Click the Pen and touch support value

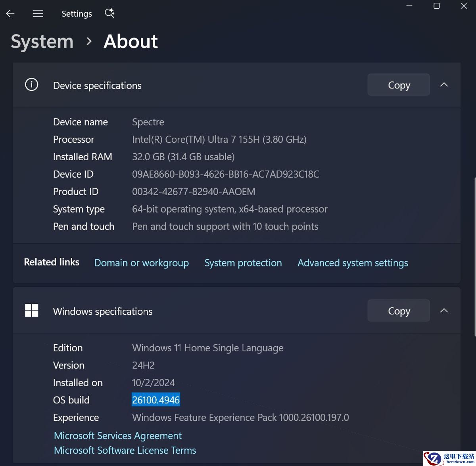(225, 226)
